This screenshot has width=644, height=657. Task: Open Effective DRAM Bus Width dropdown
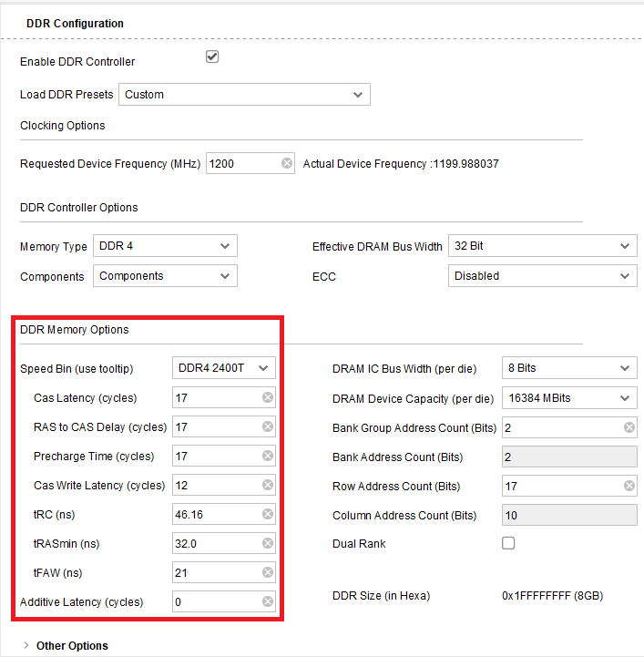click(543, 246)
